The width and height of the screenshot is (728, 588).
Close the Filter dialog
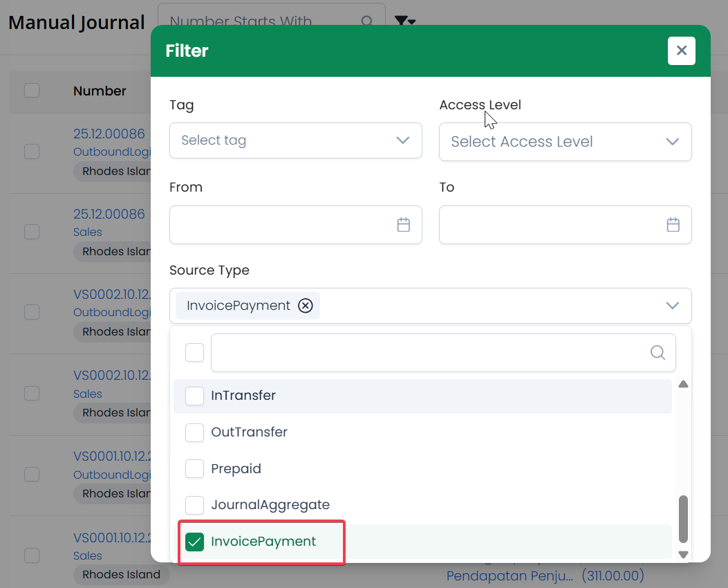point(681,50)
